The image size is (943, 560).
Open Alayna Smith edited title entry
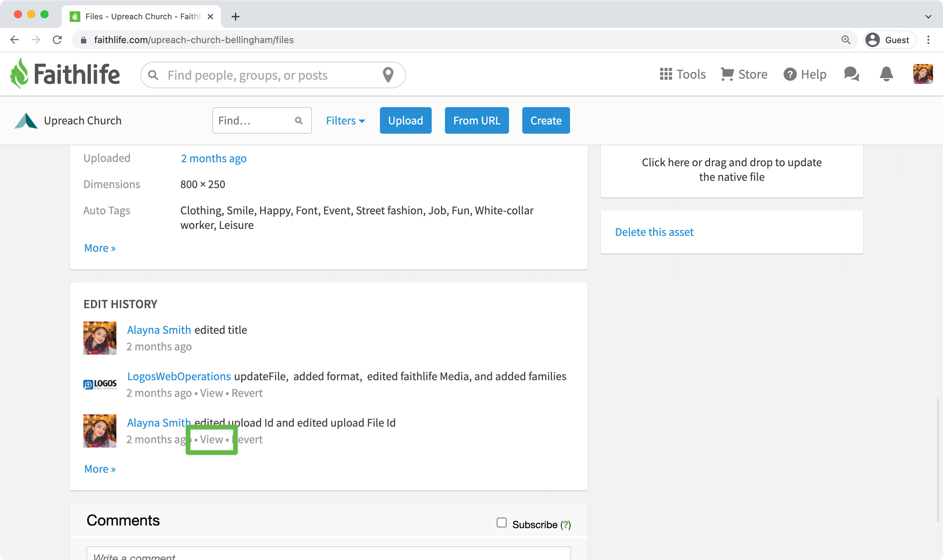click(x=159, y=330)
